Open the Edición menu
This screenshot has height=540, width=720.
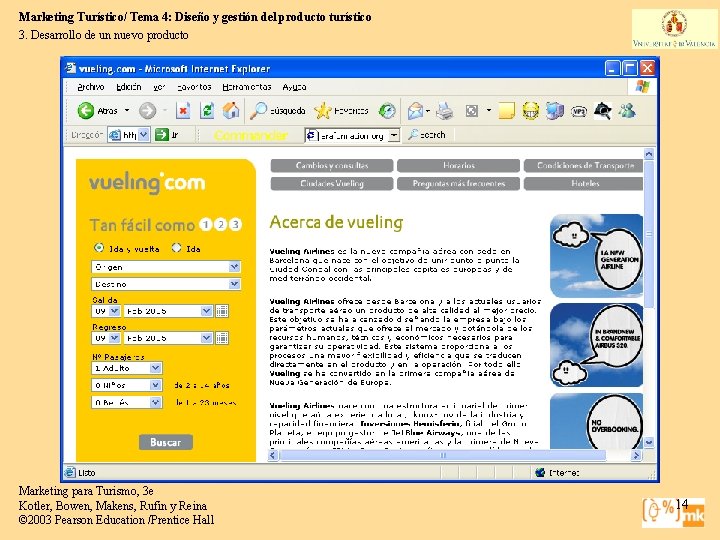(129, 87)
